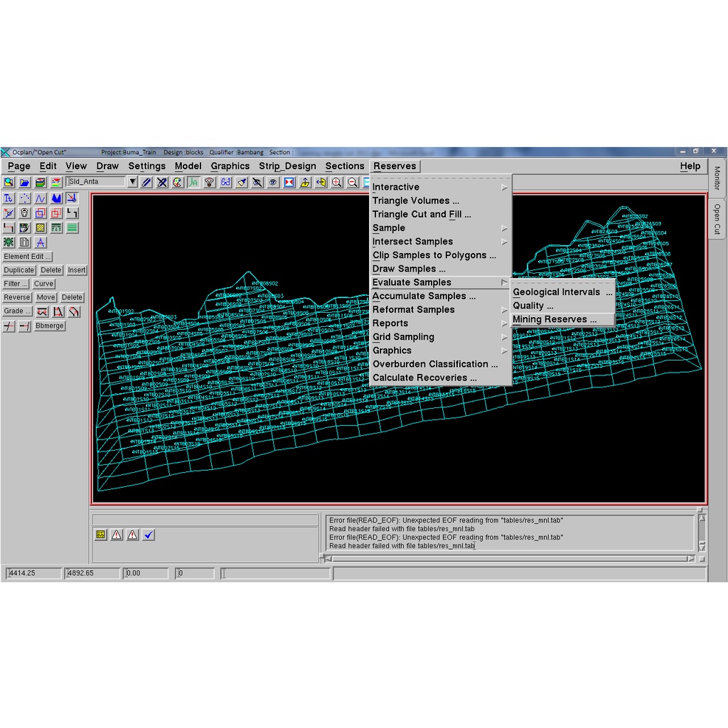Viewport: 728px width, 728px height.
Task: Click the crossed pencil erase tool icon
Action: pyautogui.click(x=162, y=182)
